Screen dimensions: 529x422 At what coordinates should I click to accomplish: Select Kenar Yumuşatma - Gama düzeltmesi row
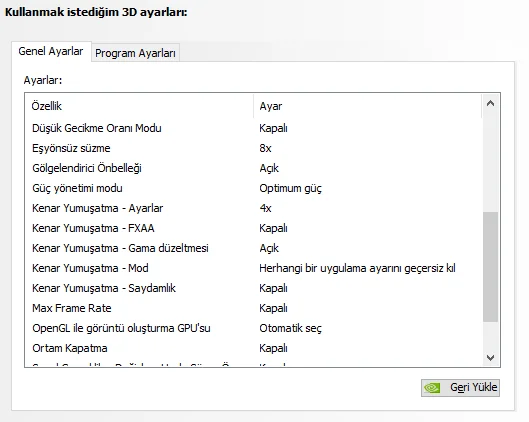pyautogui.click(x=254, y=248)
